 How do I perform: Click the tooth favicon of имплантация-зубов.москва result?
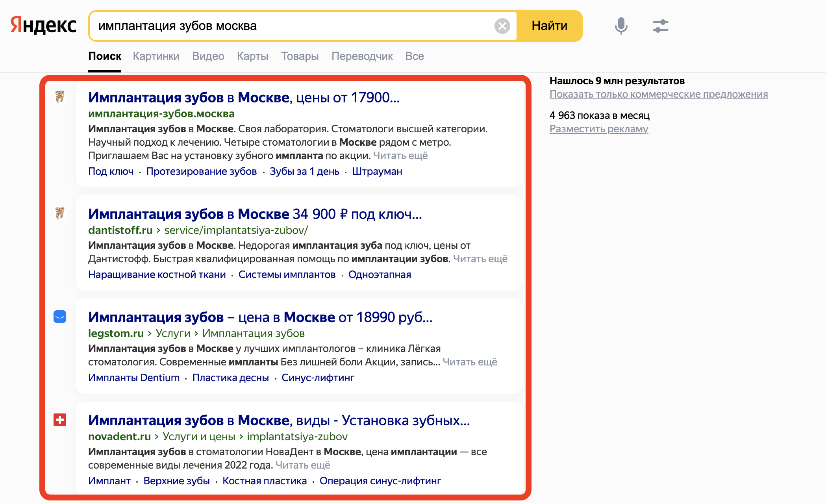60,96
